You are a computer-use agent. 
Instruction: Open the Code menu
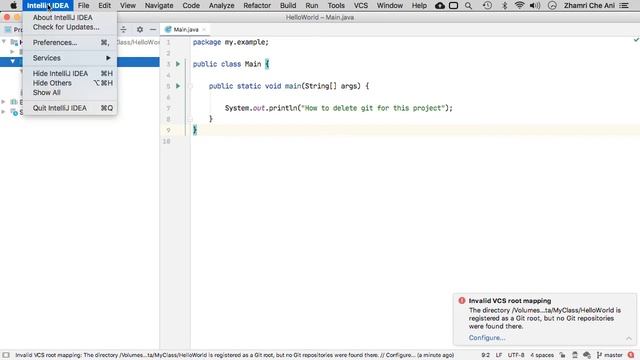[191, 5]
